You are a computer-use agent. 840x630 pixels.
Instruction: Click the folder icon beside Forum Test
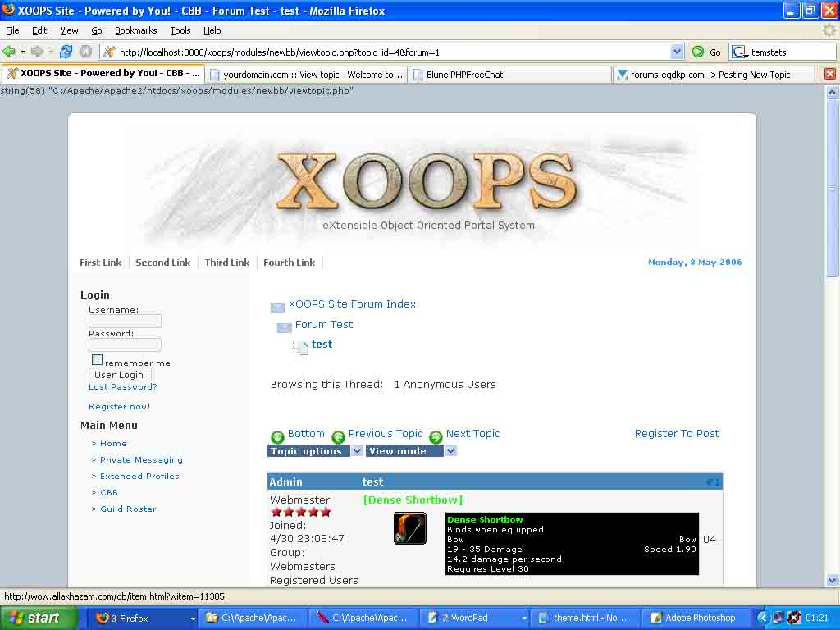coord(284,327)
